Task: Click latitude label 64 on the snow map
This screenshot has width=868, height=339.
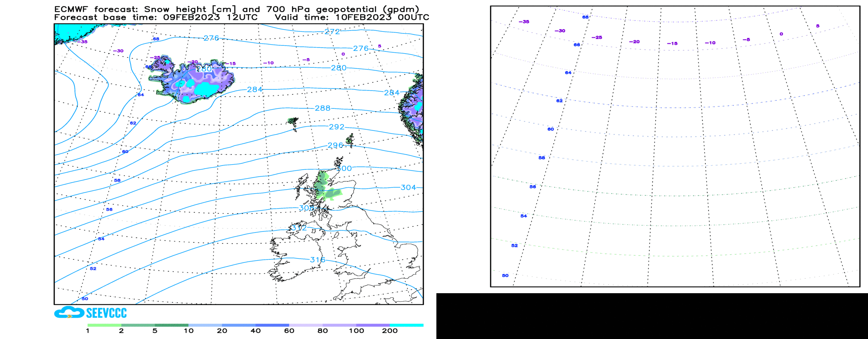Action: click(141, 95)
